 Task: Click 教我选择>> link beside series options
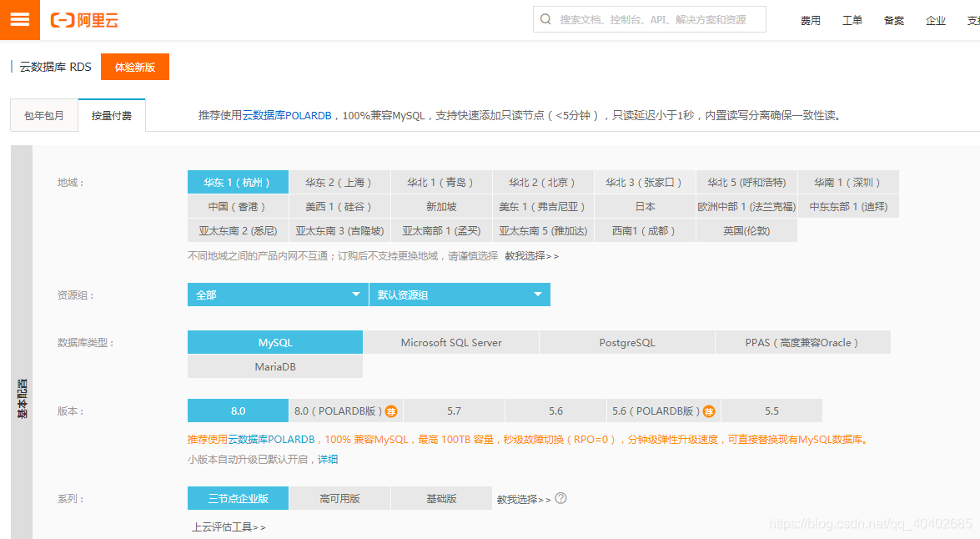[524, 499]
